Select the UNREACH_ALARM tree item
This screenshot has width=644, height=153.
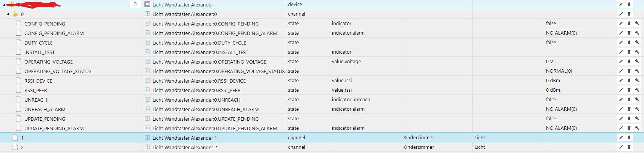coord(45,109)
